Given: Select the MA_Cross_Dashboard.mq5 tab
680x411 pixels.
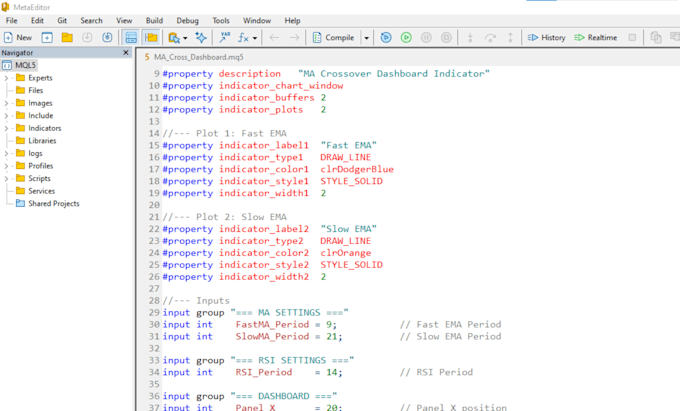Looking at the screenshot, I should point(194,57).
